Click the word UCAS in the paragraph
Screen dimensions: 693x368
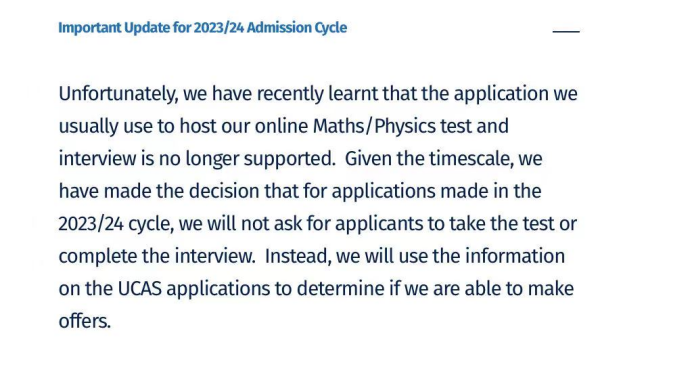[x=140, y=288]
